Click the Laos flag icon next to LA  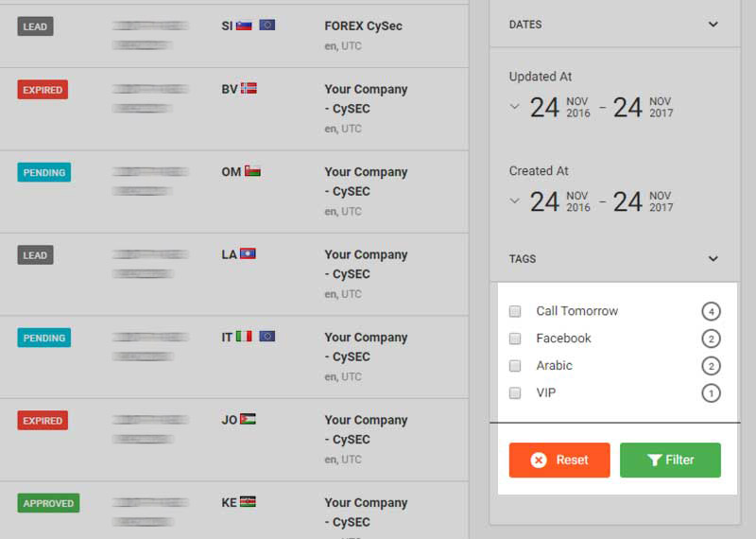click(x=248, y=254)
